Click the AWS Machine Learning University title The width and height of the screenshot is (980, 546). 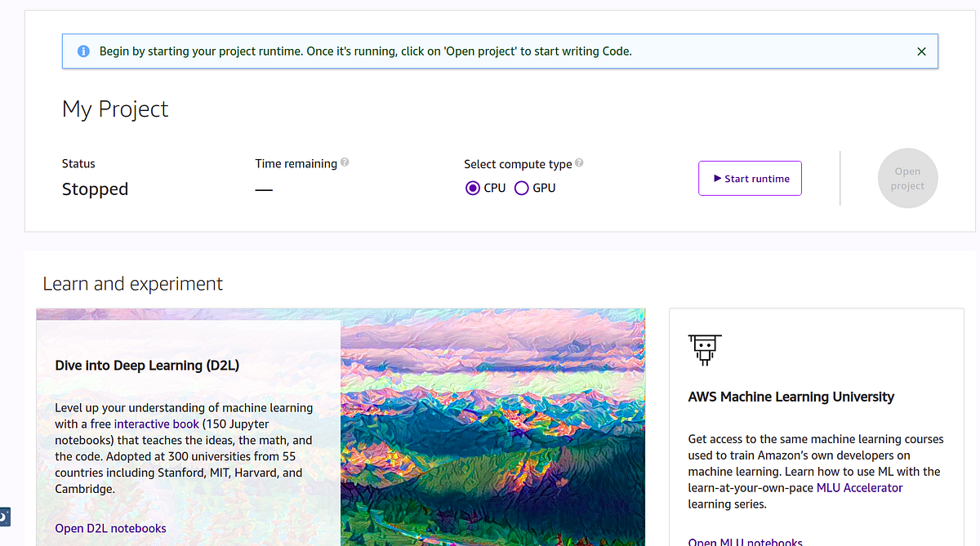point(791,396)
